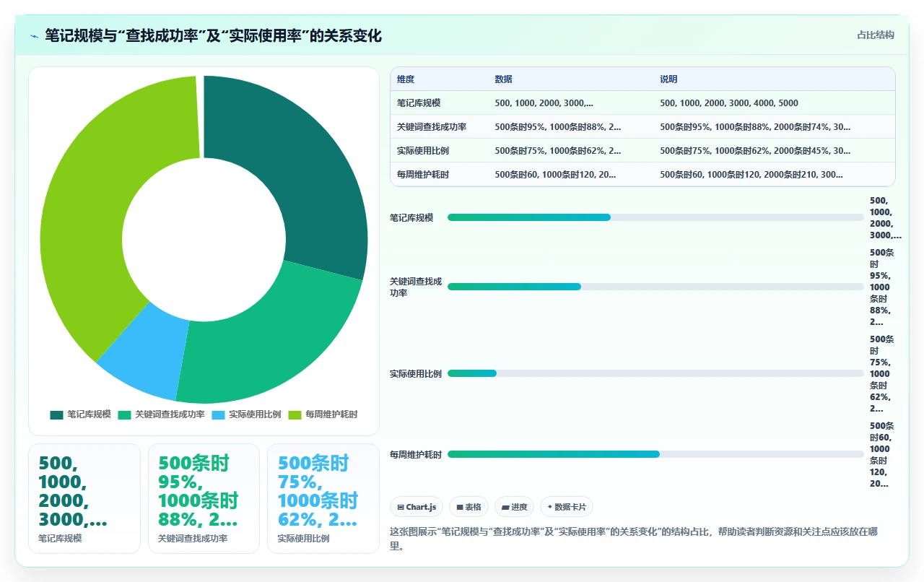Click the 关键词查找成功率 progress row label
Viewport: 924px width, 582px height.
click(x=416, y=287)
